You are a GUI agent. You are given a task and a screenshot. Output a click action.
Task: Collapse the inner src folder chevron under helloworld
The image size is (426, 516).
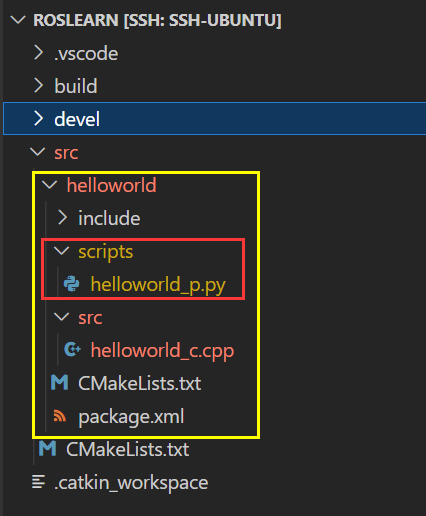pyautogui.click(x=62, y=317)
